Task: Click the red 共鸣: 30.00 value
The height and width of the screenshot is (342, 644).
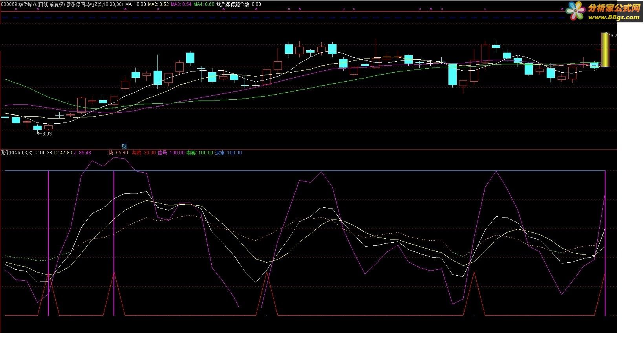Action: pyautogui.click(x=143, y=153)
